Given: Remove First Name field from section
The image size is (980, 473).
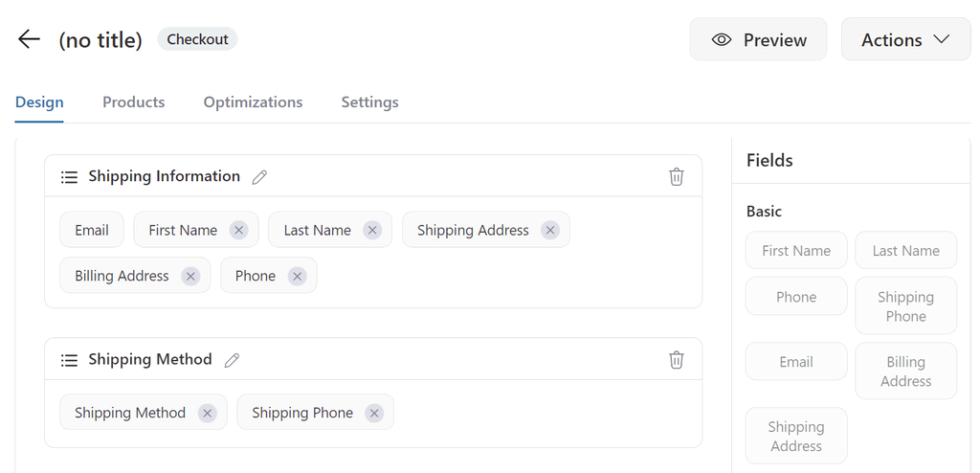Looking at the screenshot, I should [239, 230].
